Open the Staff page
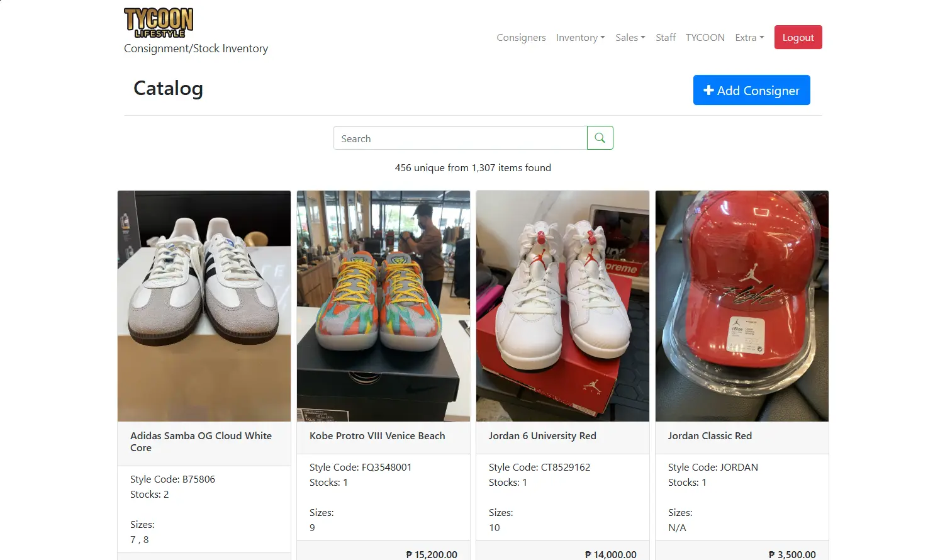945x560 pixels. pyautogui.click(x=665, y=38)
